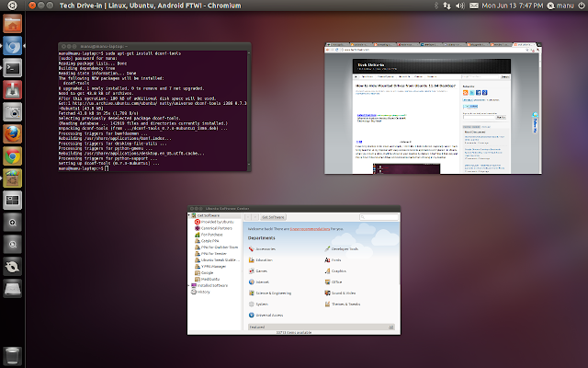
Task: Open Ubuntu Software Center launcher icon
Action: point(12,178)
